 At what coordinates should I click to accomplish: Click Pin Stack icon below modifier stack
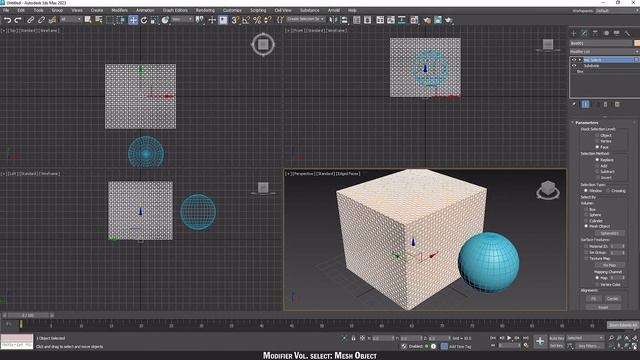tap(574, 104)
